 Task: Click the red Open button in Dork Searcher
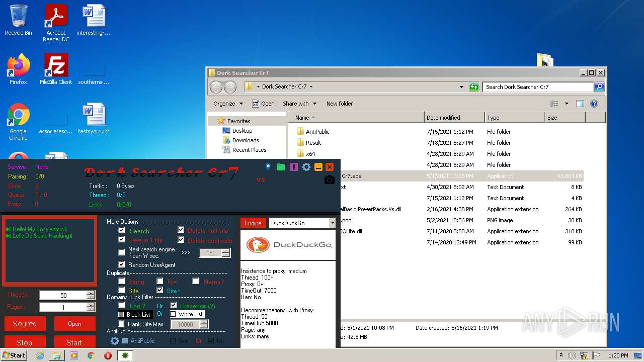point(74,324)
